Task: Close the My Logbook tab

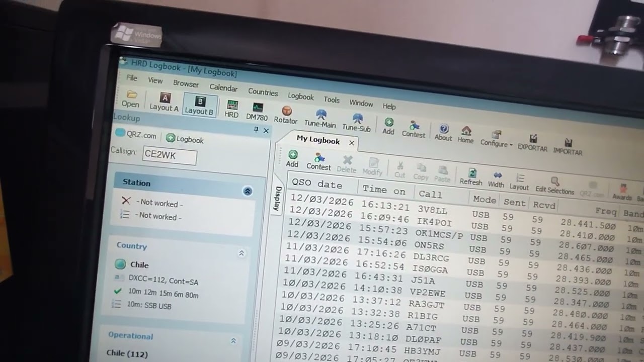Action: (352, 143)
